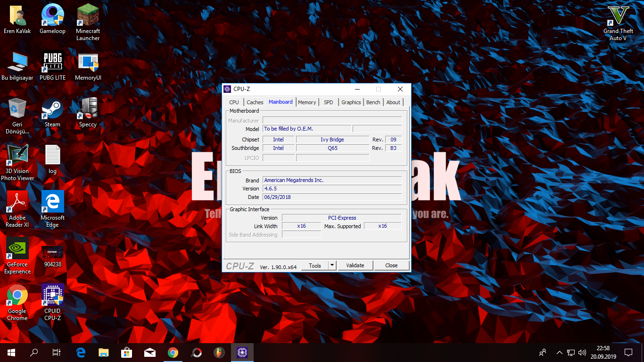Viewport: 644px width, 362px height.
Task: Open the Mail app from the taskbar
Action: pyautogui.click(x=150, y=352)
